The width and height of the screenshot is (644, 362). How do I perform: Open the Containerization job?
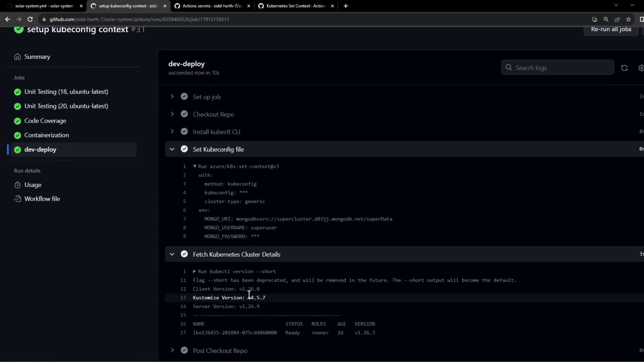point(47,135)
